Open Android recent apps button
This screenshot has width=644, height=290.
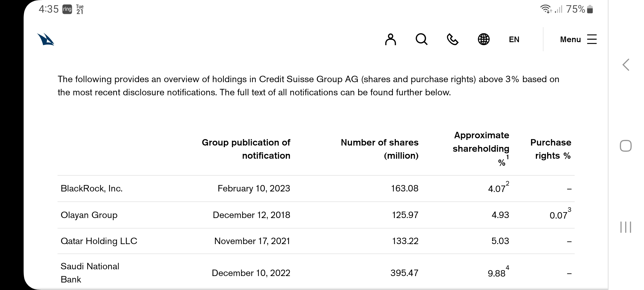(626, 227)
